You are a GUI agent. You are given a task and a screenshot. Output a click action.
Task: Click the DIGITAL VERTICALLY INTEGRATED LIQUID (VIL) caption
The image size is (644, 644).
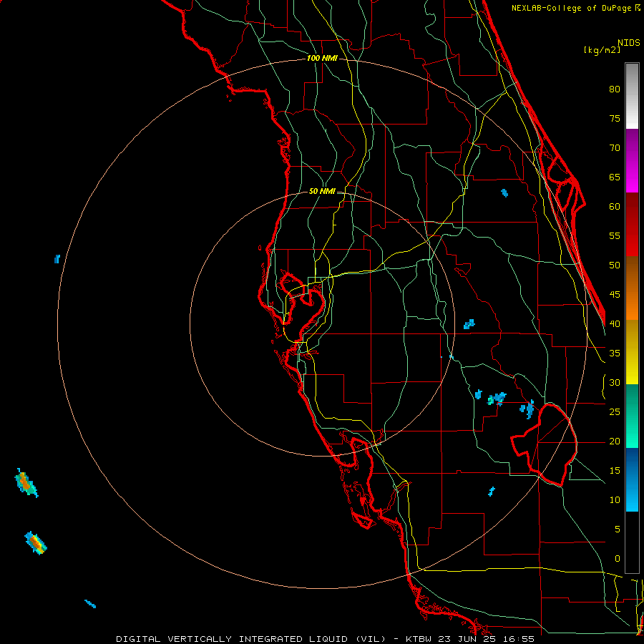250,639
